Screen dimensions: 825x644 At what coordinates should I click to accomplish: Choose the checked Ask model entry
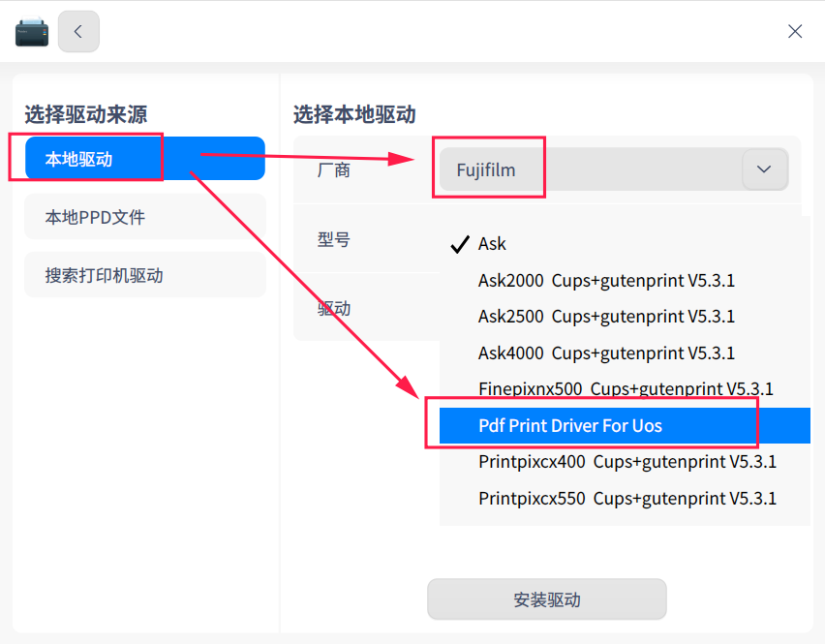click(x=625, y=244)
